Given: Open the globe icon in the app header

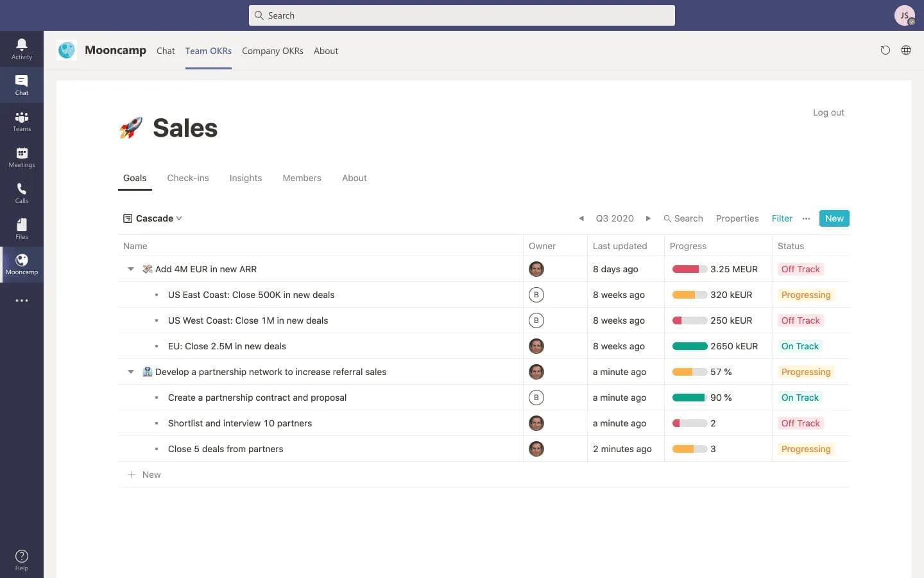Looking at the screenshot, I should click(x=906, y=50).
